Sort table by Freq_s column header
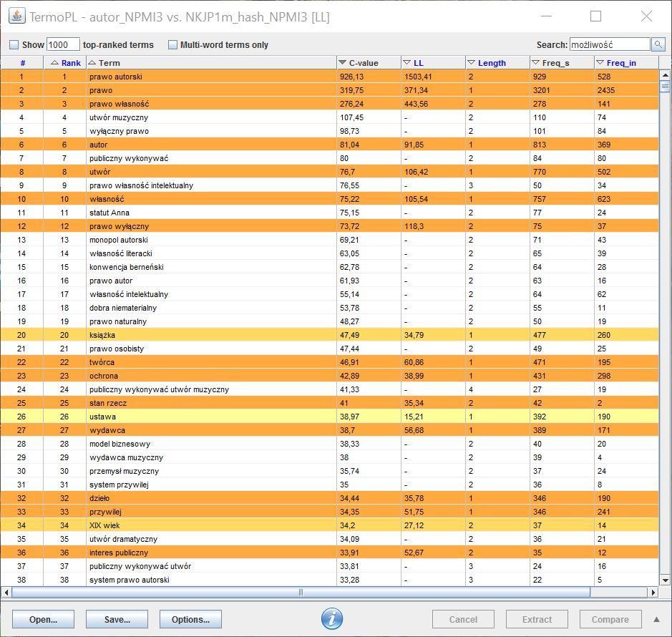 562,62
